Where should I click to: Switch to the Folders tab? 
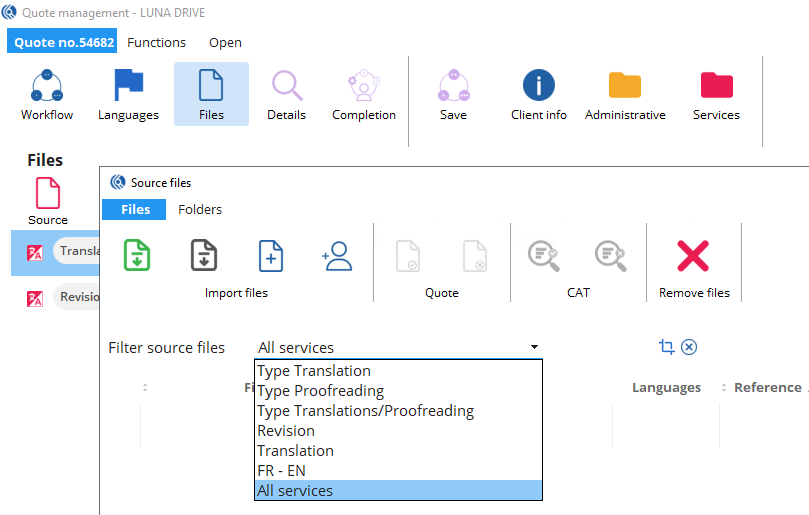(200, 210)
